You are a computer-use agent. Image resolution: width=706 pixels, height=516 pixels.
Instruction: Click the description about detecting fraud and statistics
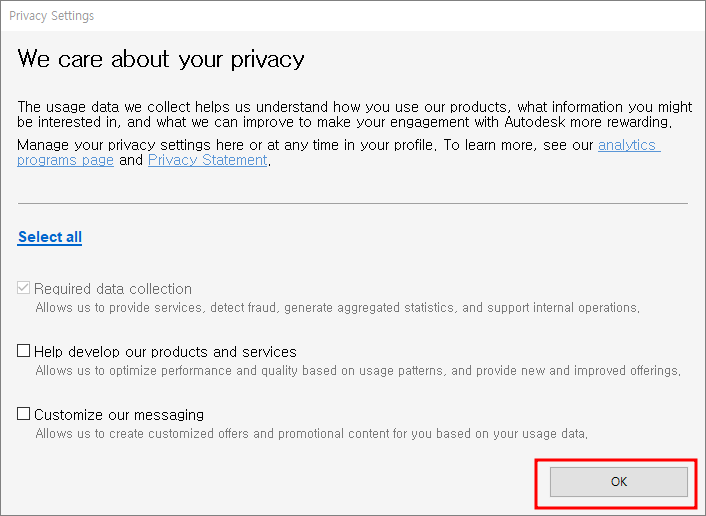338,308
